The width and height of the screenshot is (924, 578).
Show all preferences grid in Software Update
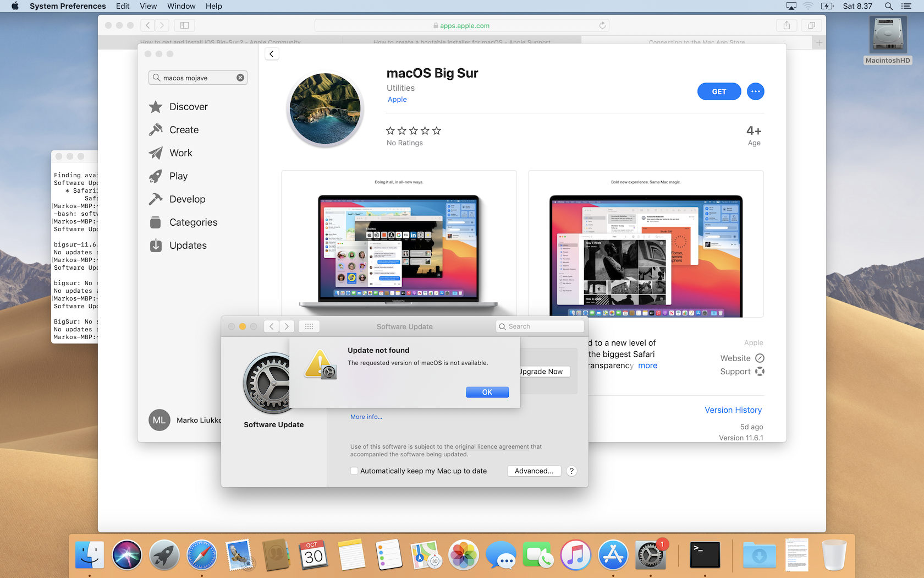point(309,326)
